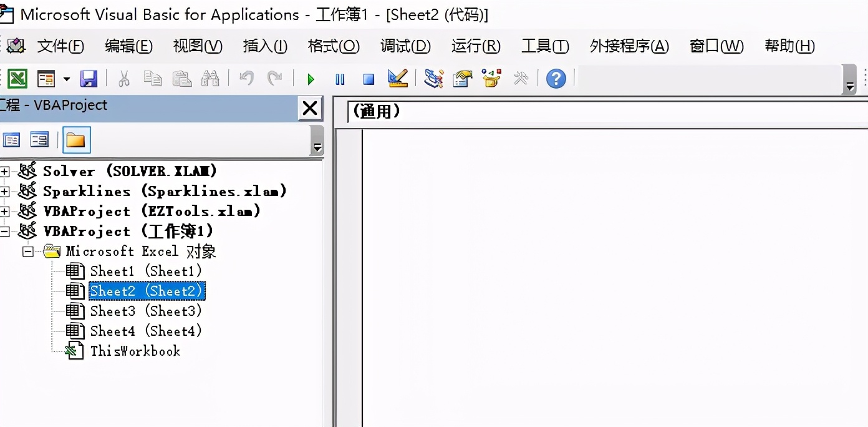The width and height of the screenshot is (868, 427).
Task: Click the Redo arrow icon
Action: tap(274, 79)
